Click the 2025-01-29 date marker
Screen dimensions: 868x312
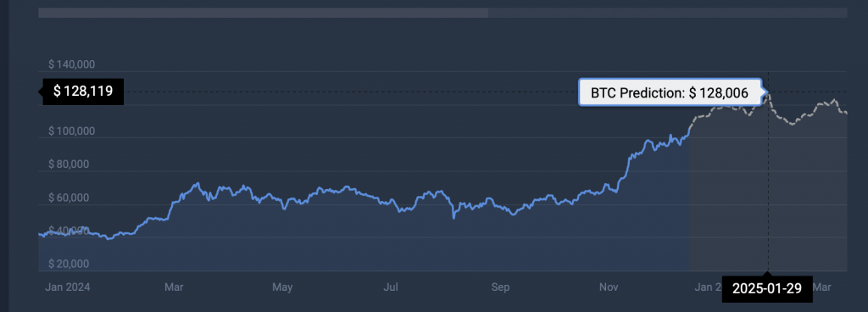767,288
